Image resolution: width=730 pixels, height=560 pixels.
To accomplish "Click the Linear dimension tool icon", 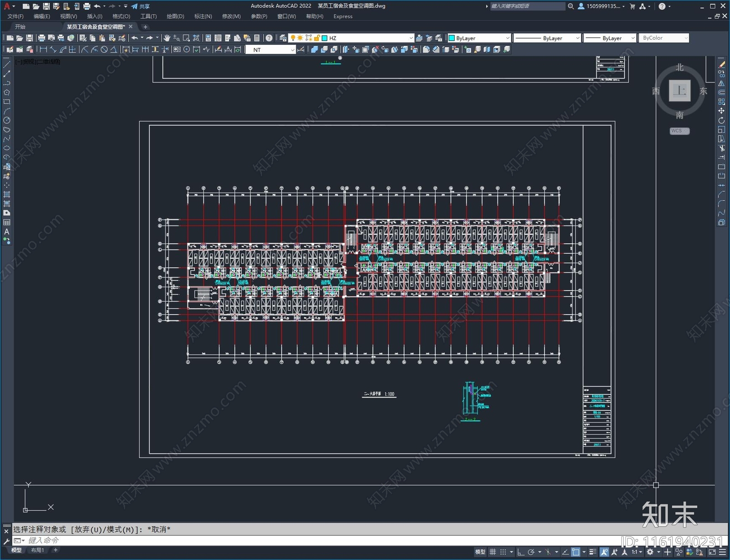I will click(x=44, y=49).
